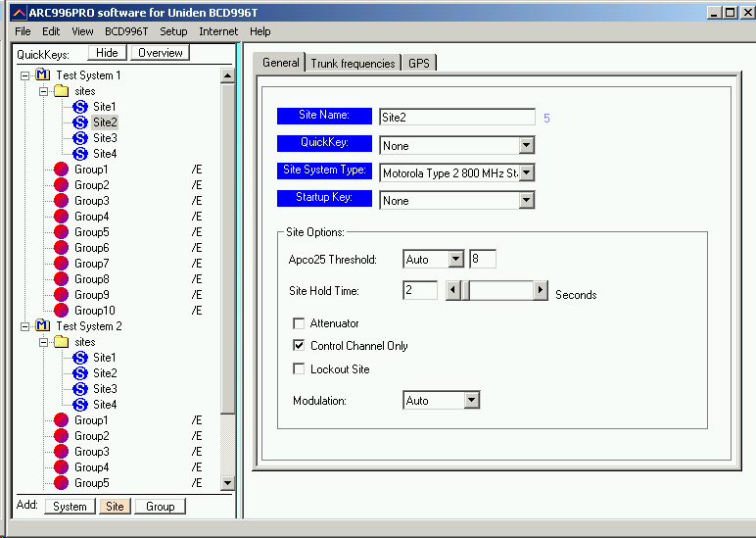
Task: Click the Apco25 Threshold value field
Action: 483,259
